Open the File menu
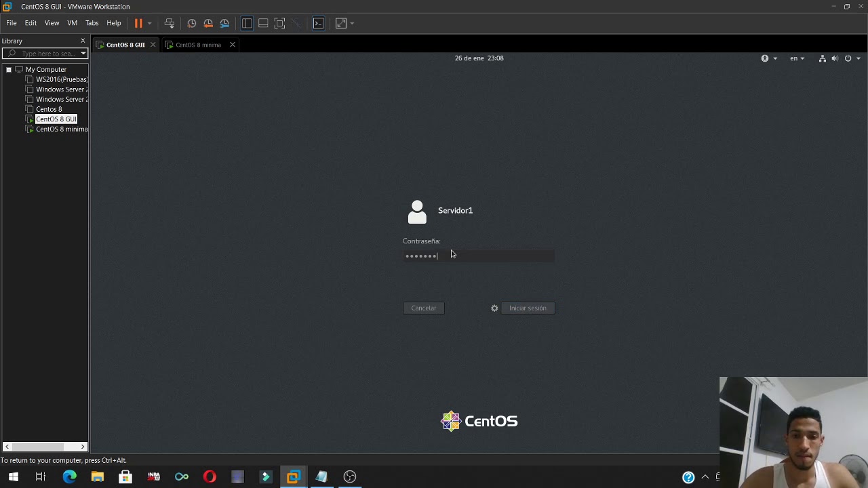This screenshot has height=488, width=868. tap(12, 23)
